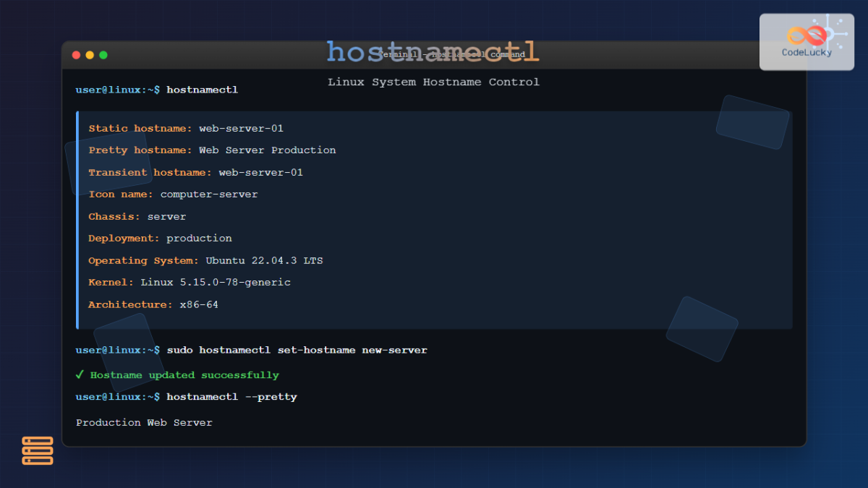Click the yellow traffic-light window button
The image size is (868, 488).
point(90,54)
